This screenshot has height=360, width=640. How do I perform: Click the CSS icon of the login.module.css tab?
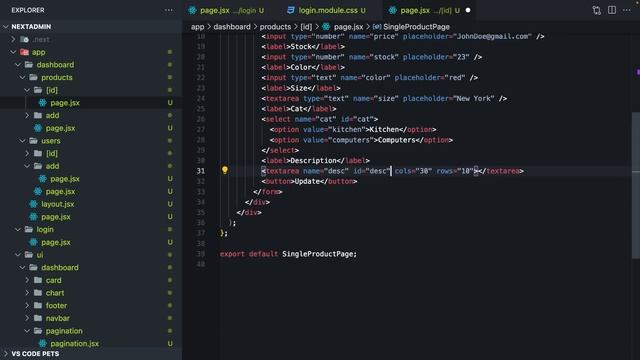click(x=291, y=10)
